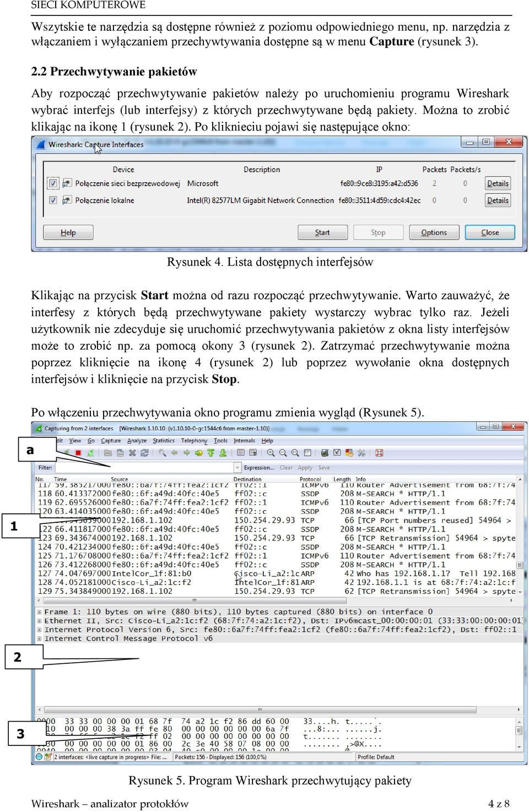
Task: Zoom in toolbar icon in Wireshark
Action: (x=271, y=453)
